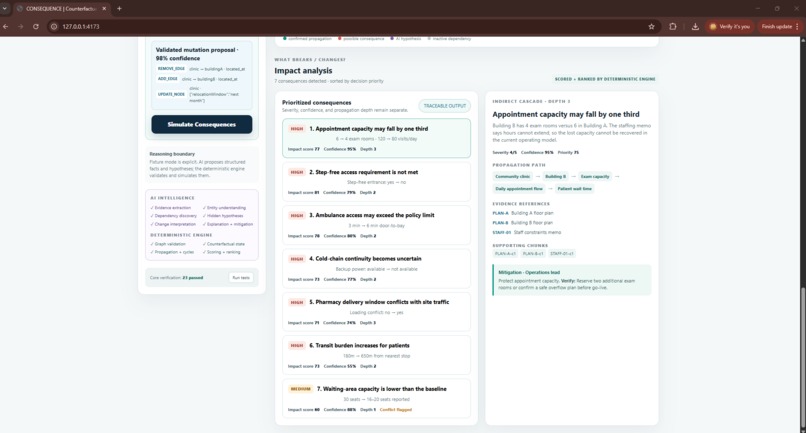Image resolution: width=806 pixels, height=433 pixels.
Task: Click the MEDIUM badge on consequence 7
Action: tap(301, 389)
